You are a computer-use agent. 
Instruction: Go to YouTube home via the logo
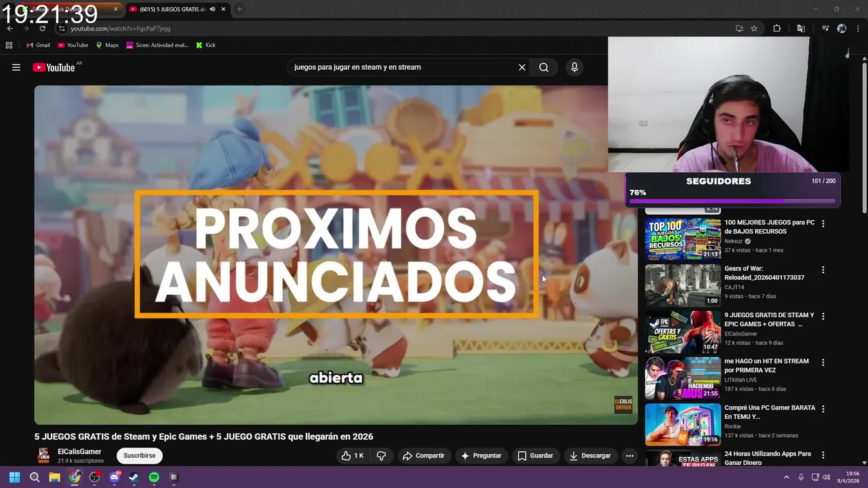(54, 67)
